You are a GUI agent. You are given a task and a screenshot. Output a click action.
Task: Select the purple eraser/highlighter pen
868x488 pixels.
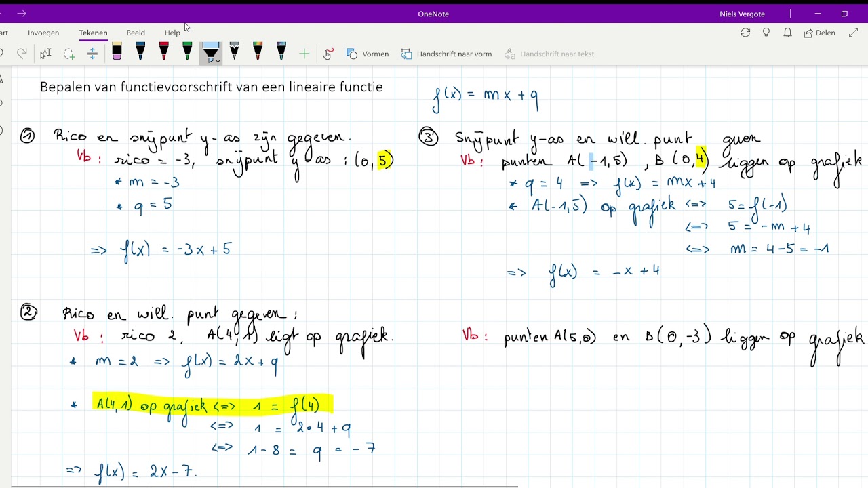pos(117,52)
